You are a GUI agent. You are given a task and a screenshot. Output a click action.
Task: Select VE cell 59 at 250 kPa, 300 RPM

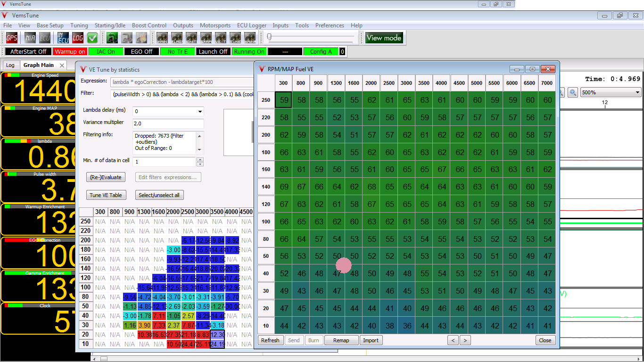click(x=283, y=100)
